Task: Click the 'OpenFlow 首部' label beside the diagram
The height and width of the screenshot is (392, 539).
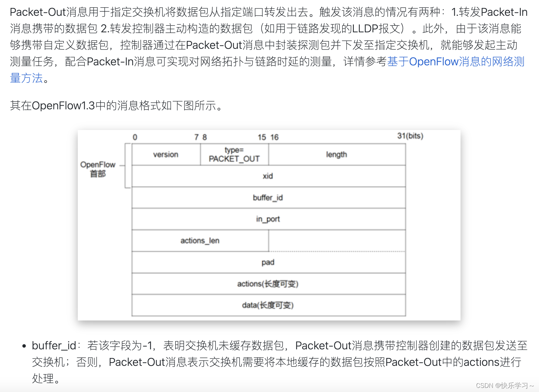Action: pyautogui.click(x=98, y=169)
